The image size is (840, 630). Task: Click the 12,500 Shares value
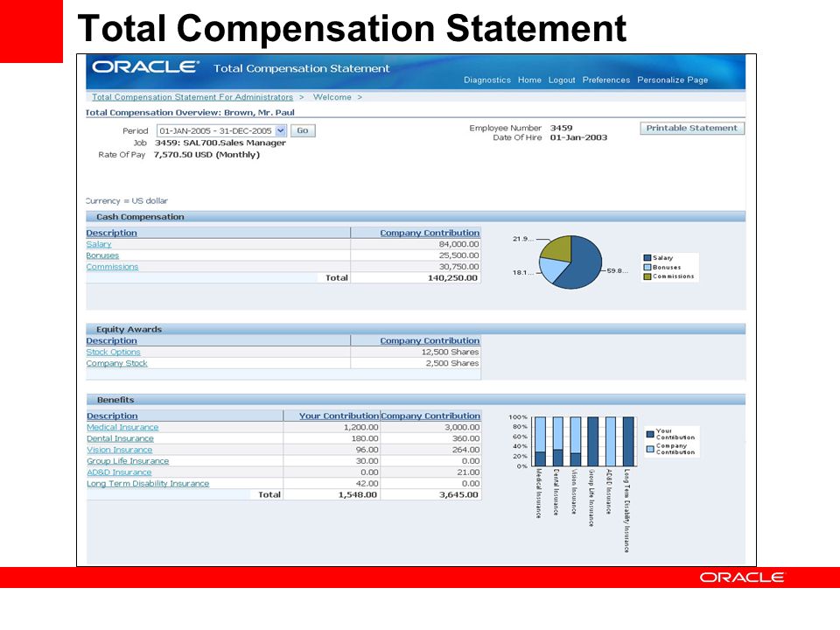click(450, 352)
